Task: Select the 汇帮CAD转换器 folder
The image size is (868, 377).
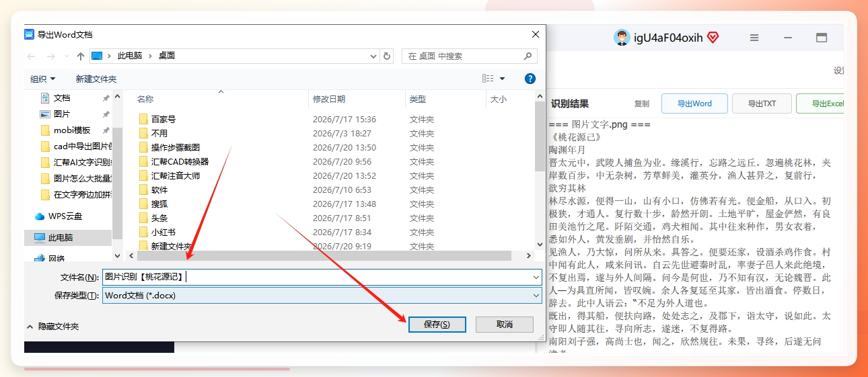Action: click(180, 161)
